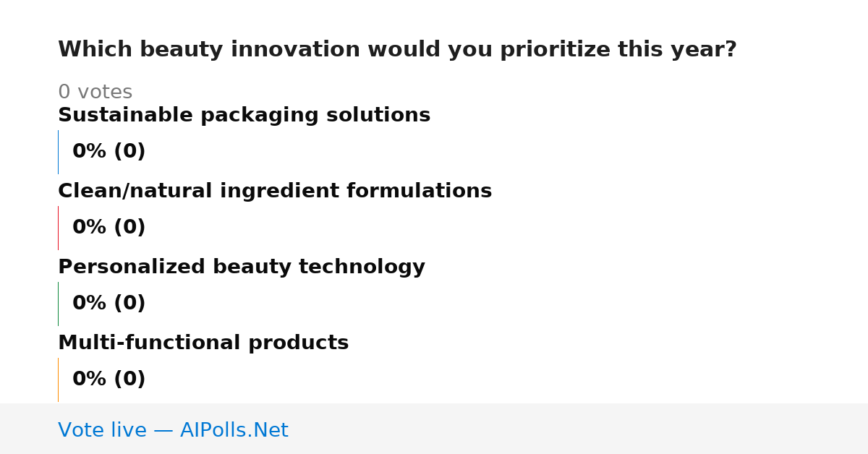
Task: Click 0% (0) result for Sustainable packaging
Action: [x=109, y=152]
